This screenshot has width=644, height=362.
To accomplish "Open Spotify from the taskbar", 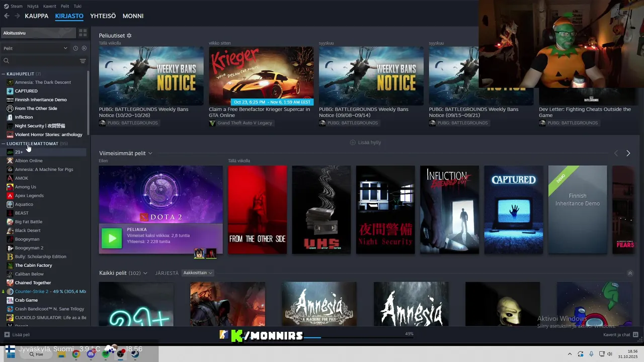I will tap(106, 354).
